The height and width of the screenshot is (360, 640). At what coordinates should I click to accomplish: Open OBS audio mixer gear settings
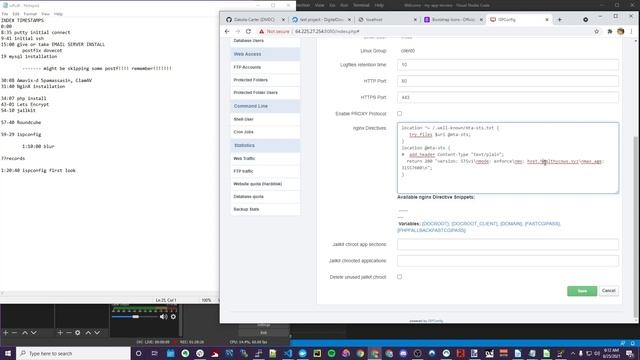tap(173, 316)
